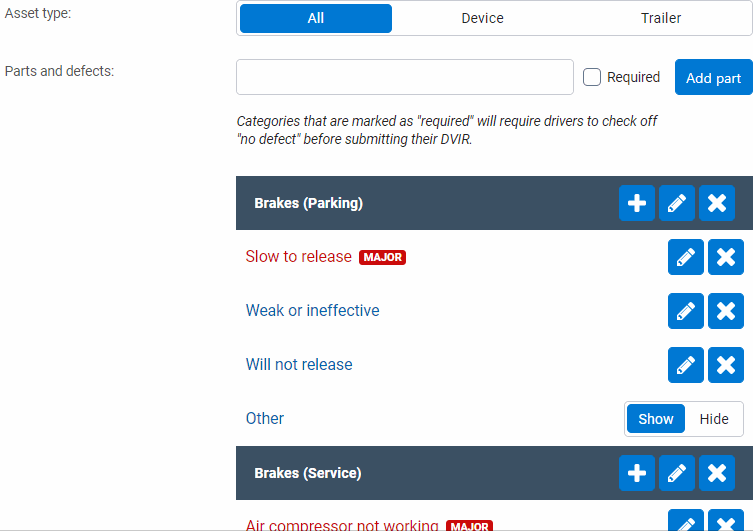
Task: Edit the Slow to release defect
Action: click(686, 257)
